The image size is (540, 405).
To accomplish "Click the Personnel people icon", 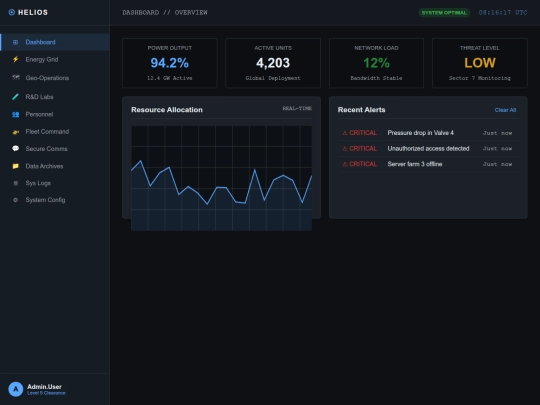I will pos(15,114).
